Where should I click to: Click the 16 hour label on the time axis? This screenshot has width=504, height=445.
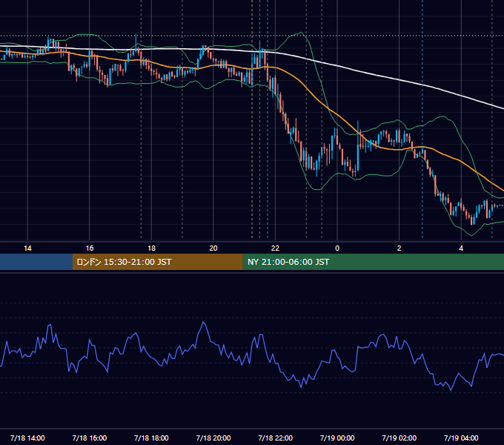click(x=90, y=248)
